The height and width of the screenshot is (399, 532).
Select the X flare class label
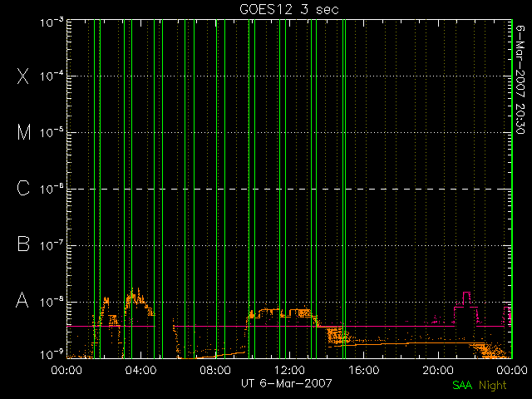22,76
